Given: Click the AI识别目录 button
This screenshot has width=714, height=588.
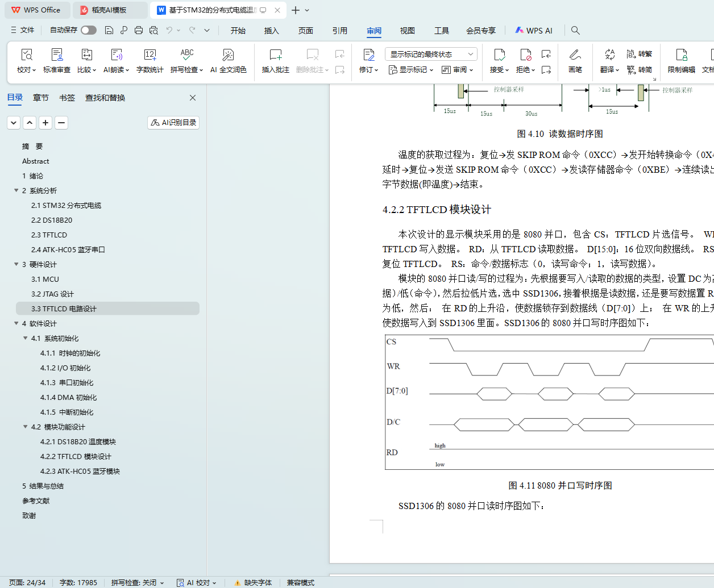Looking at the screenshot, I should coord(173,123).
